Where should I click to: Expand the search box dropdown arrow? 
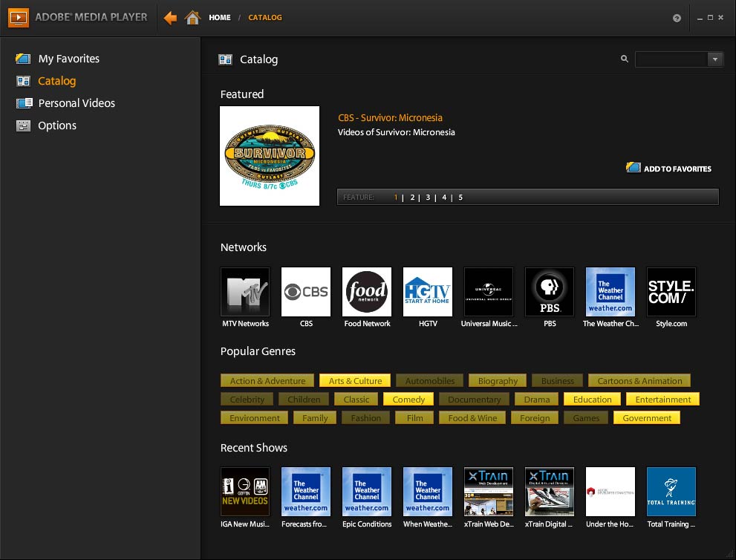pos(715,59)
